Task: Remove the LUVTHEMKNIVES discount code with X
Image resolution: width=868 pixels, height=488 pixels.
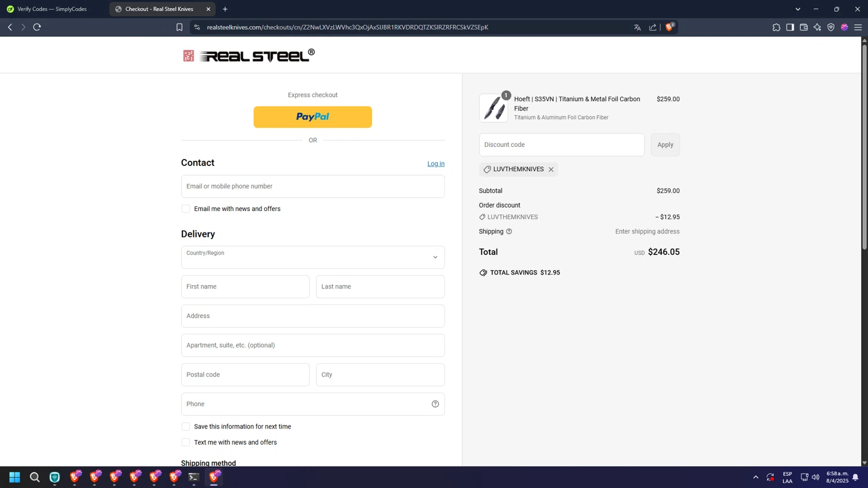Action: tap(551, 169)
